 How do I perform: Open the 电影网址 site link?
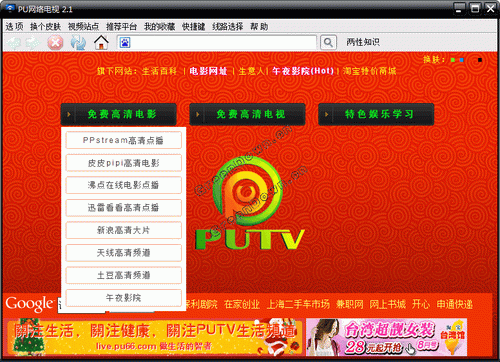pos(208,71)
